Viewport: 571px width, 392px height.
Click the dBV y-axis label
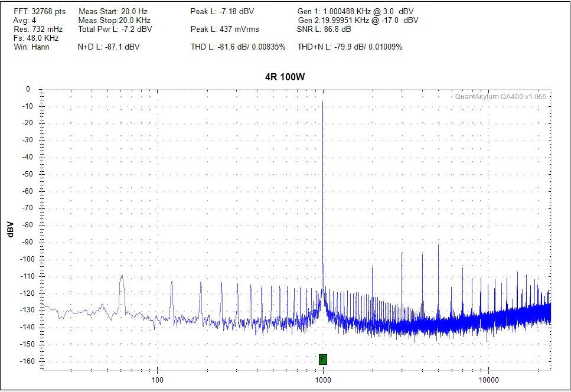(x=10, y=229)
